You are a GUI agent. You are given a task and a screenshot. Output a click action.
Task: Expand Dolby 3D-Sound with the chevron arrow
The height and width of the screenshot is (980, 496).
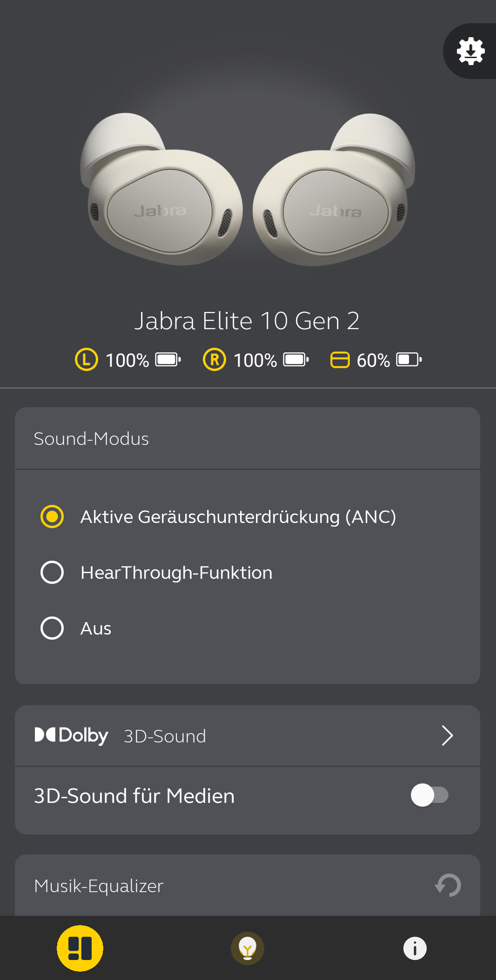[x=447, y=735]
